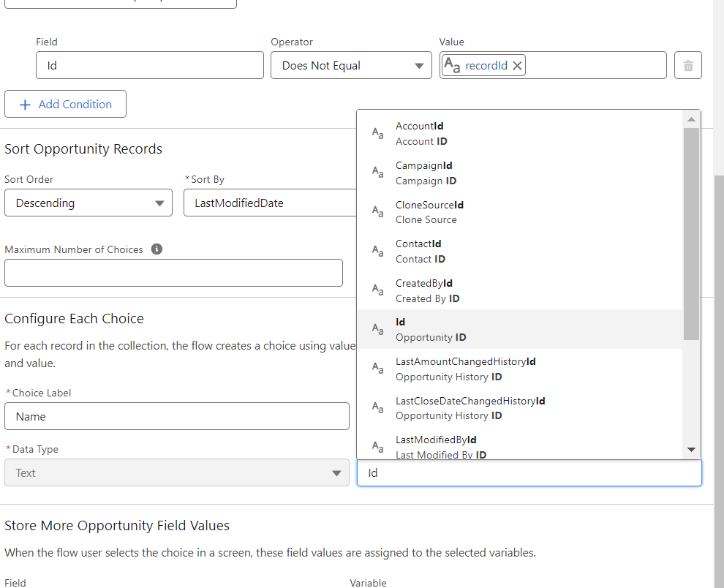The height and width of the screenshot is (588, 724).
Task: Remove the recordId pill from Value
Action: click(518, 66)
